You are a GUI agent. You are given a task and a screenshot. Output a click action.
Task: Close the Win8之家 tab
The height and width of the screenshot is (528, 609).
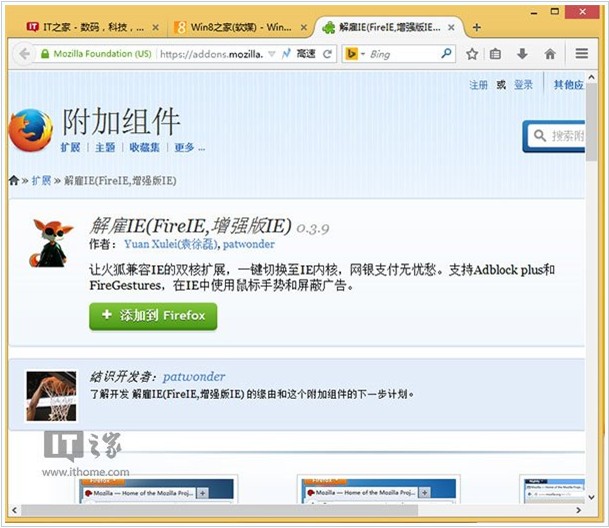point(304,28)
